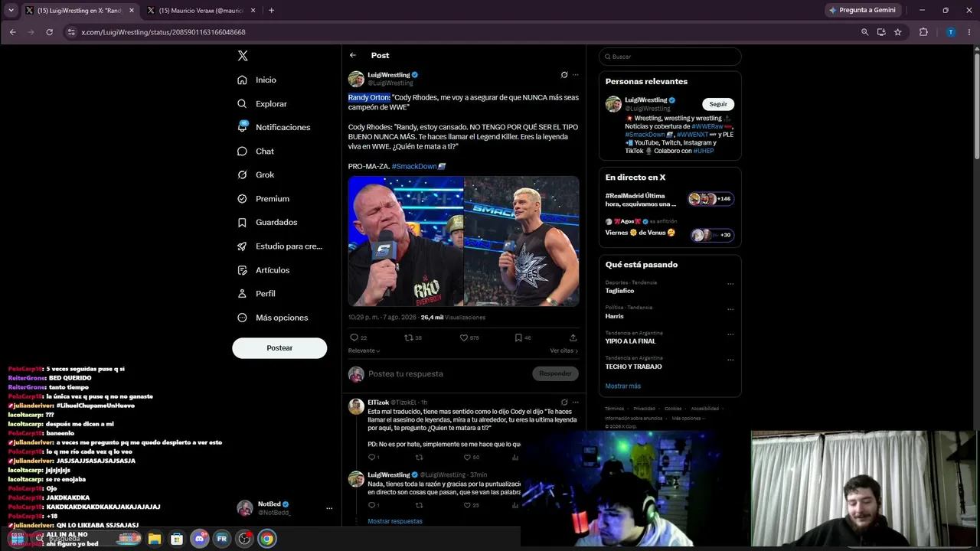Click the Responder button
Viewport: 980px width, 551px height.
coord(555,373)
